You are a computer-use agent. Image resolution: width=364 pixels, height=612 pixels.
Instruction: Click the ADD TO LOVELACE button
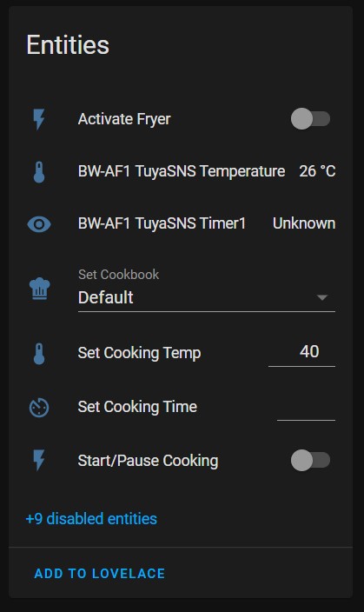coord(100,574)
